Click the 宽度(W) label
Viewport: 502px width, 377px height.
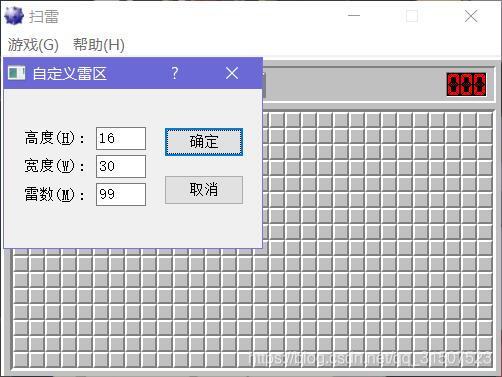click(x=54, y=166)
